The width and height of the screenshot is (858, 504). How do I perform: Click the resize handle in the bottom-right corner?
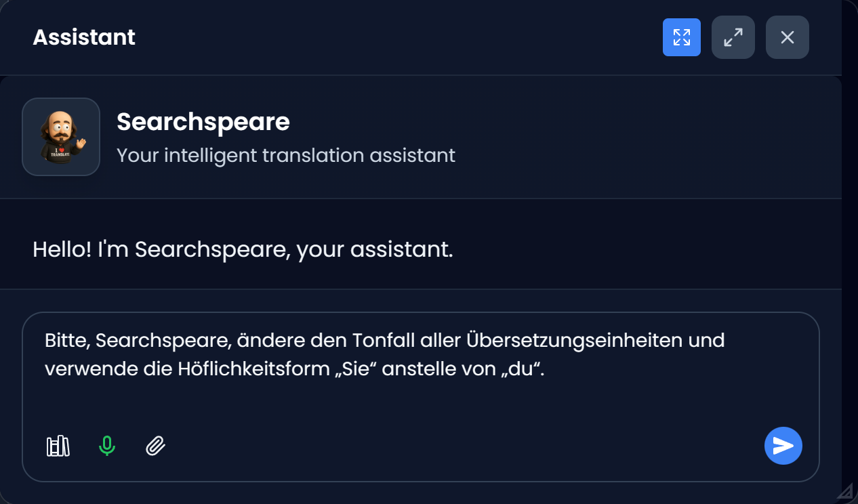click(844, 490)
